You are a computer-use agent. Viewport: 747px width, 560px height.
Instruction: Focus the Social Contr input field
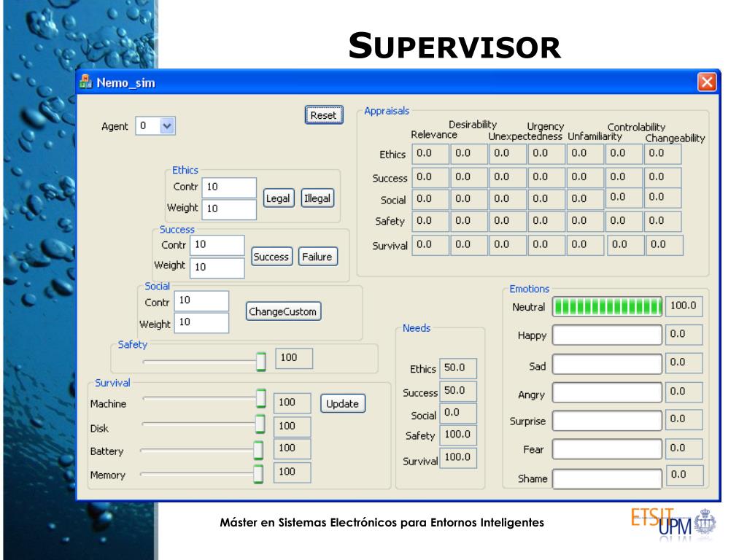click(201, 301)
